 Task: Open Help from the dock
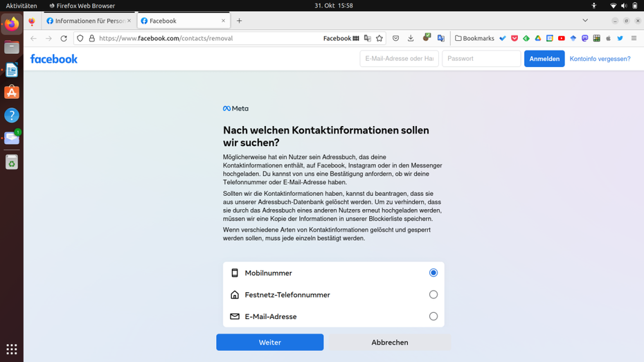coord(12,116)
